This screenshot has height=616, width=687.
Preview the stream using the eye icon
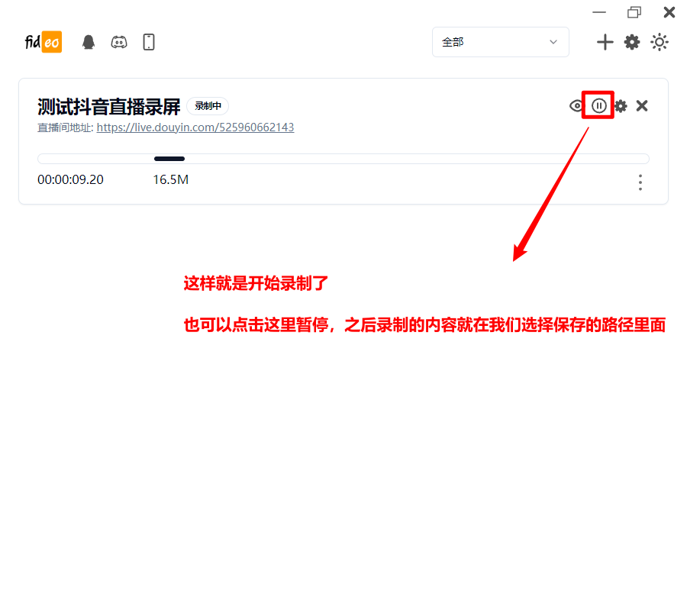576,106
